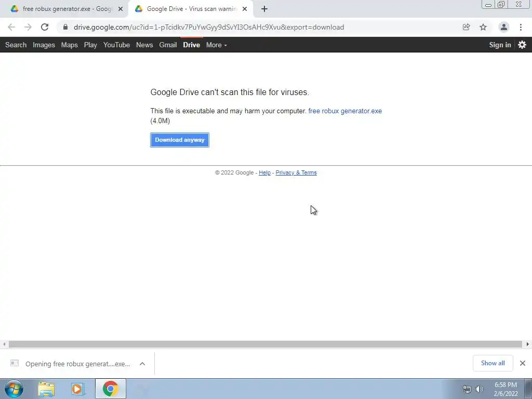Click the free robux generator.exe file link
532x399 pixels.
point(345,111)
